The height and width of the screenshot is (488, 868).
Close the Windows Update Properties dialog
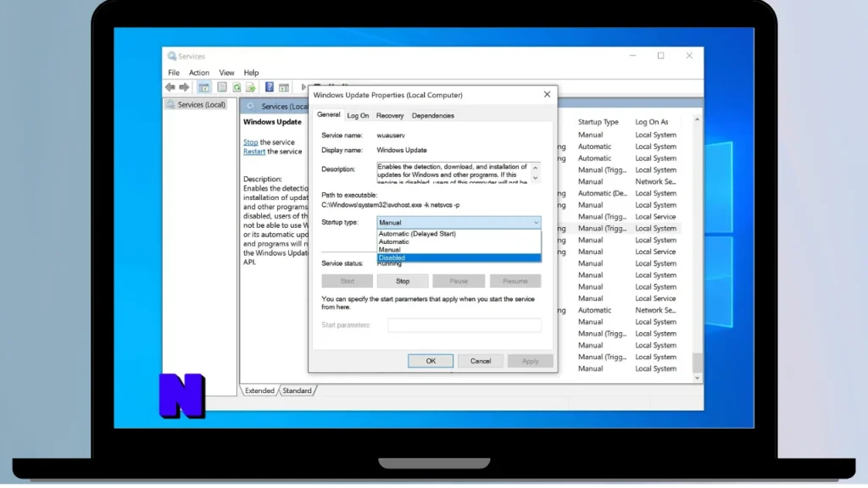[547, 95]
